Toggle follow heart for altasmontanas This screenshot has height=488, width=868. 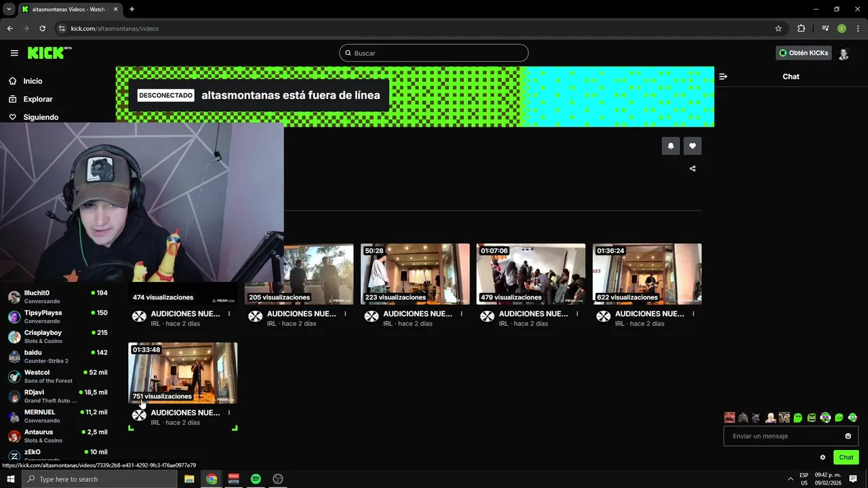tap(692, 146)
